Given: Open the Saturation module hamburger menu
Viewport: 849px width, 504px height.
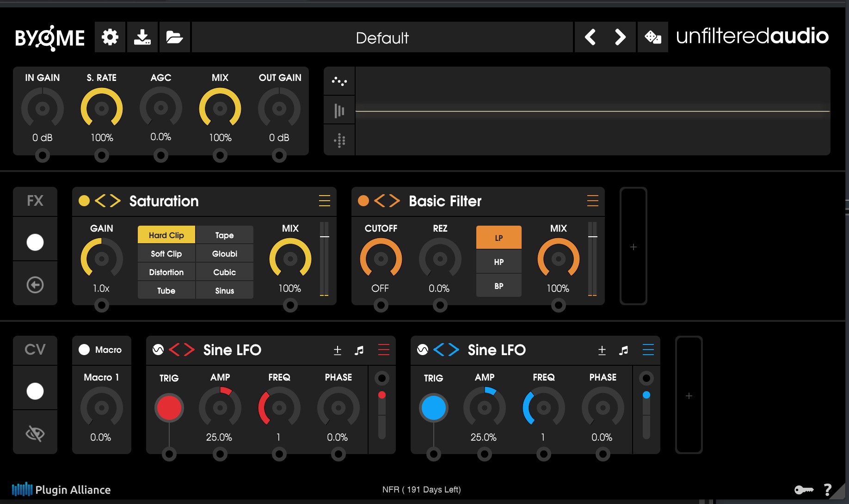Looking at the screenshot, I should coord(325,201).
